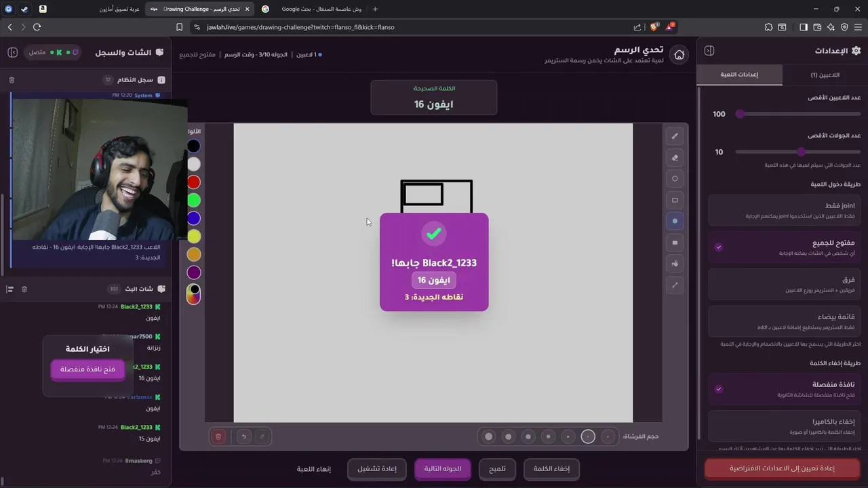Reset settings to defaults red button
The width and height of the screenshot is (868, 488).
coord(782,468)
